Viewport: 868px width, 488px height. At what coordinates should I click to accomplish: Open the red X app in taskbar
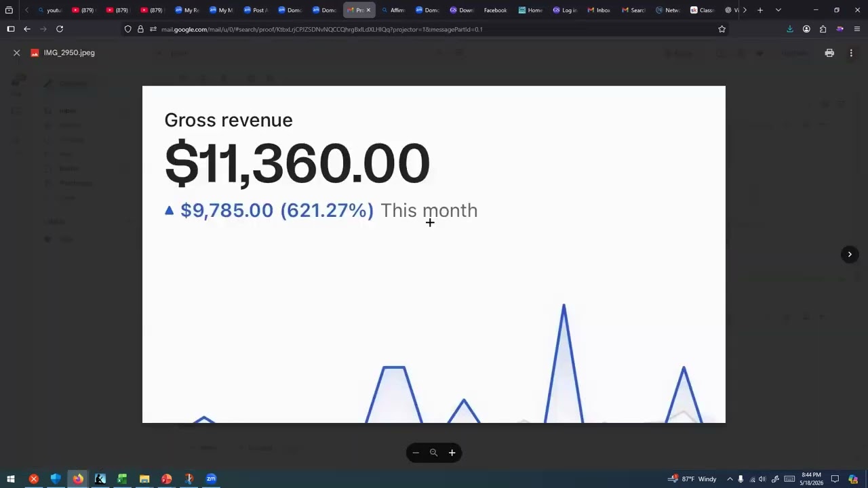(33, 479)
